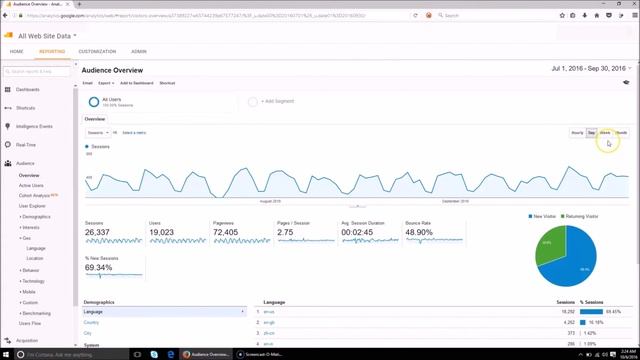Go to the HOME tab
Viewport: 640px width, 360px height.
[x=17, y=51]
